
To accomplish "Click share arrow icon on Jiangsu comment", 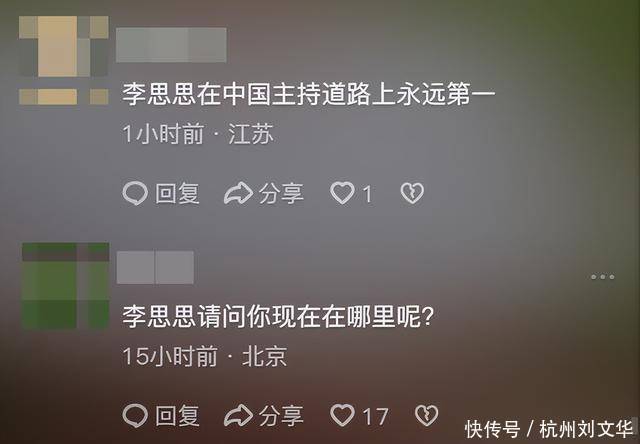I will point(238,193).
